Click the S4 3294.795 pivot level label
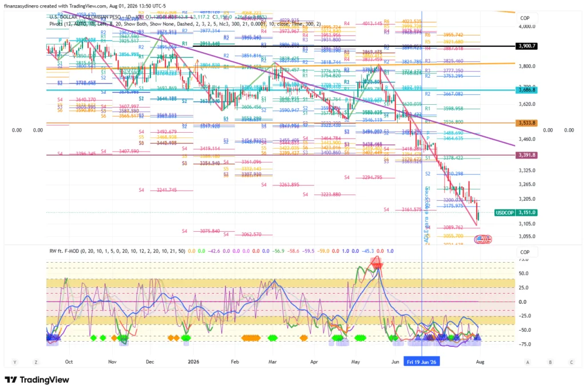586x392 pixels. tap(363, 177)
